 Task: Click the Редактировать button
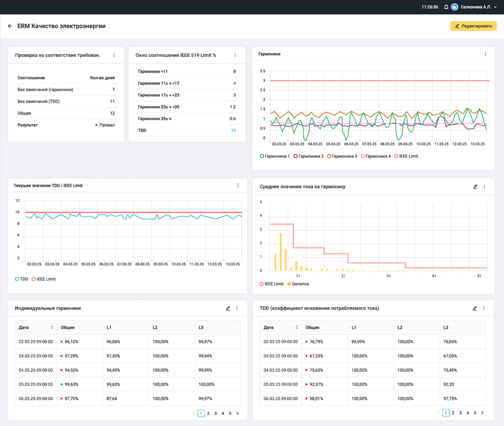point(473,26)
